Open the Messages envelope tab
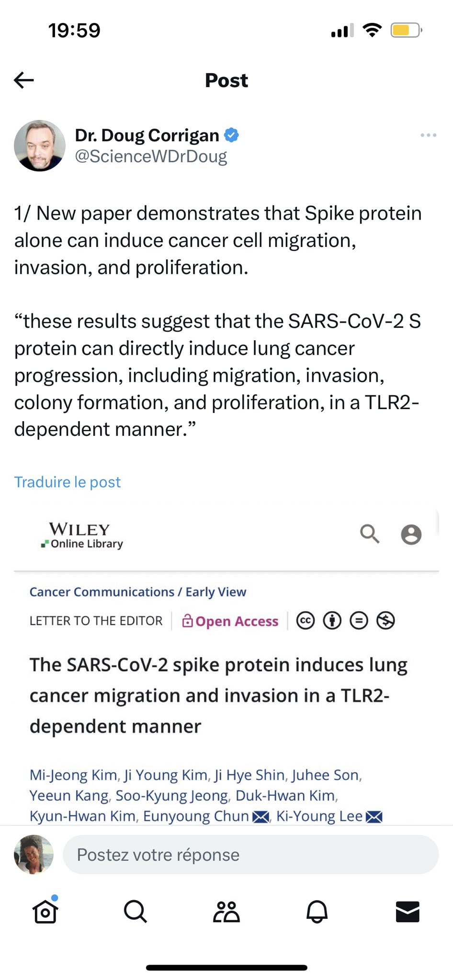453x980 pixels. click(x=408, y=911)
